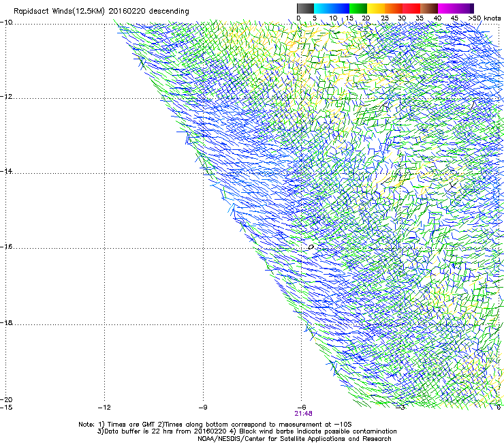Click the '25' label on the color legend
The height and width of the screenshot is (443, 504).
(385, 18)
